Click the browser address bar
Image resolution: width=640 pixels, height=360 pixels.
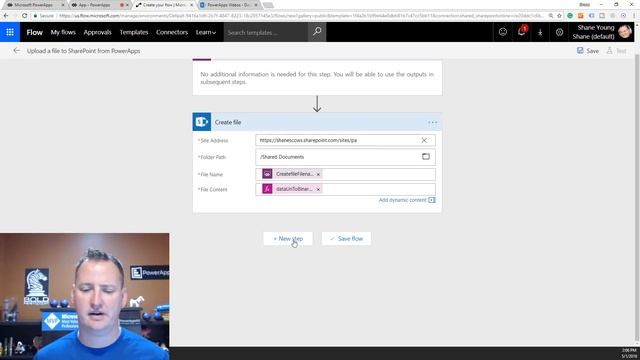[300, 16]
